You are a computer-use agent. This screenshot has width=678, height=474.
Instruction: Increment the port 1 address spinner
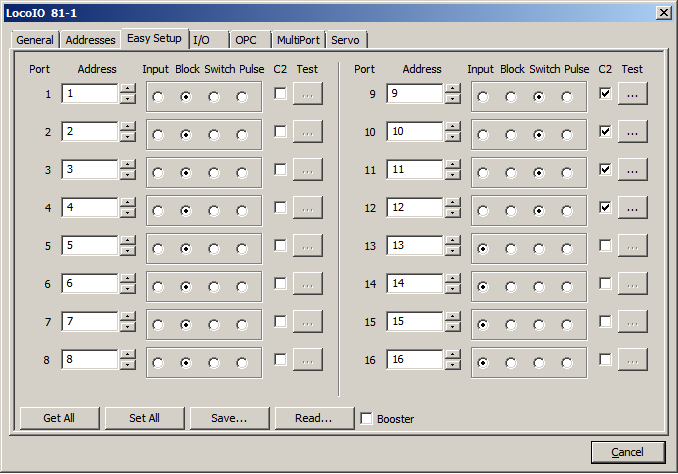tap(127, 89)
